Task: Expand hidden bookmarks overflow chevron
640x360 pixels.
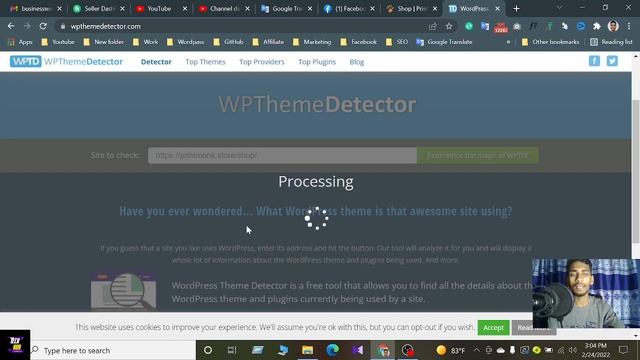Action: [508, 42]
